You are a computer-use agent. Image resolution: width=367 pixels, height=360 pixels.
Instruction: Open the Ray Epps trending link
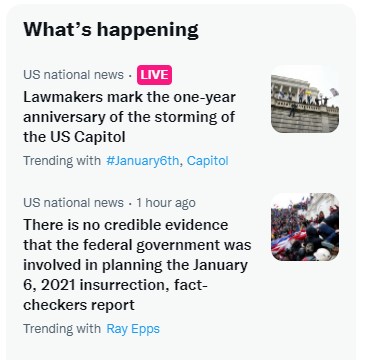click(x=133, y=329)
